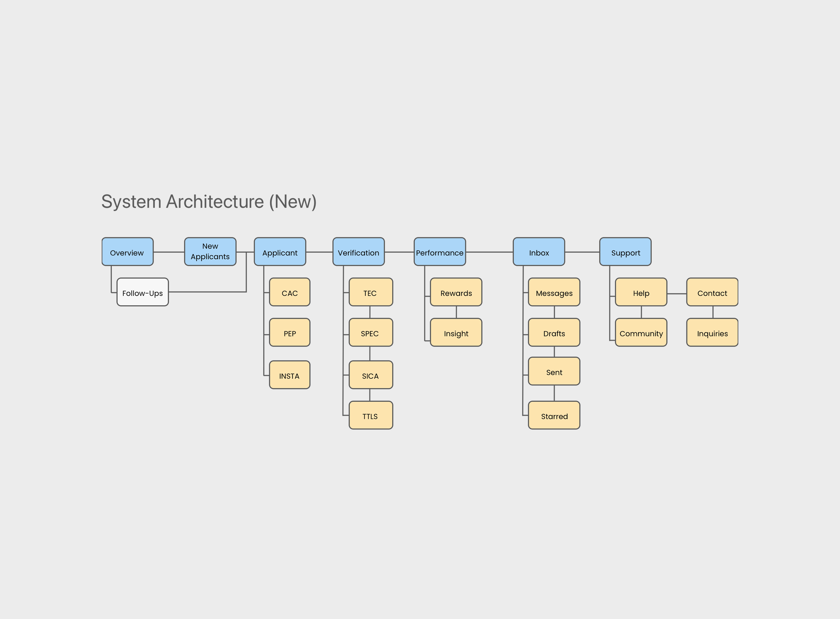Click the Applicant blue node
This screenshot has width=840, height=619.
(280, 252)
